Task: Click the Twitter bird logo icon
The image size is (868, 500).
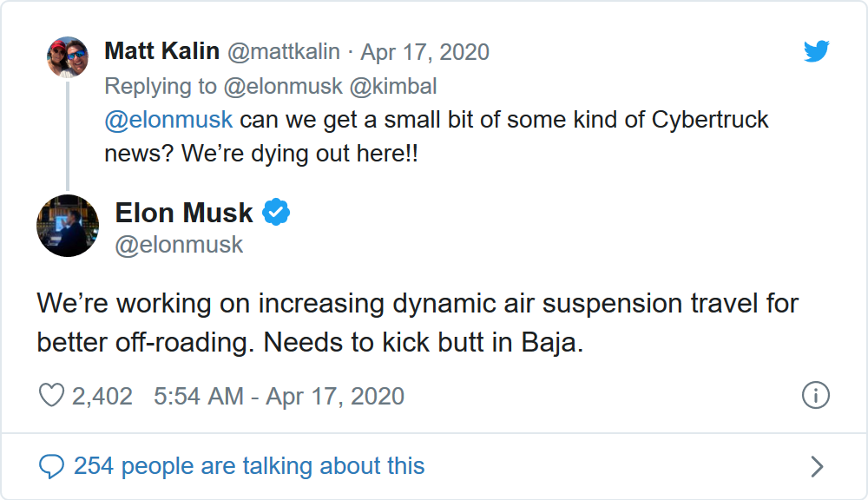Action: tap(816, 52)
